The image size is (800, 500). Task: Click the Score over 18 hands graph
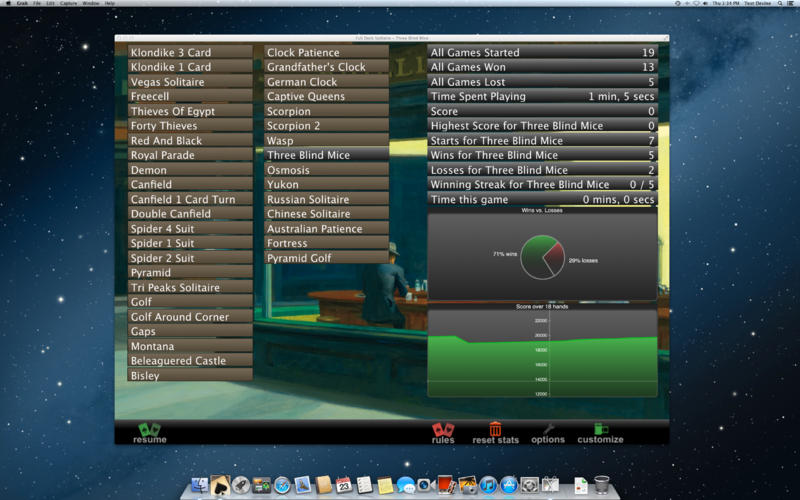click(542, 355)
